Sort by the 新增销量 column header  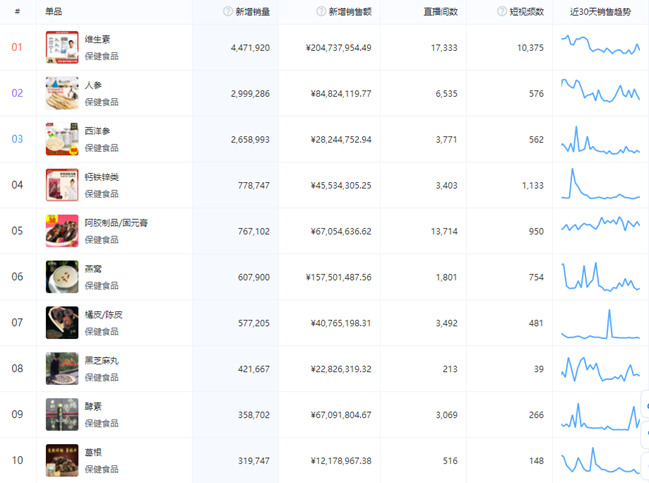(252, 12)
